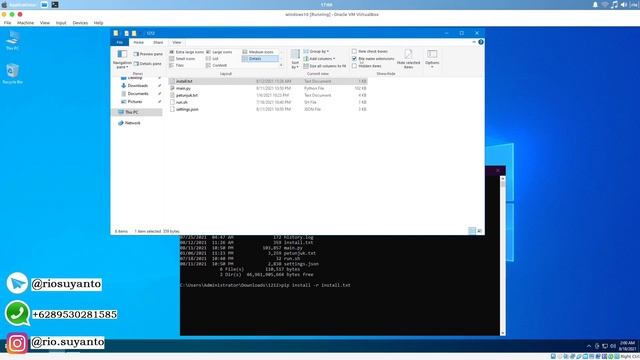Click the command prompt scrollbar up arrow
Image resolution: width=640 pixels, height=360 pixels.
coord(502,179)
